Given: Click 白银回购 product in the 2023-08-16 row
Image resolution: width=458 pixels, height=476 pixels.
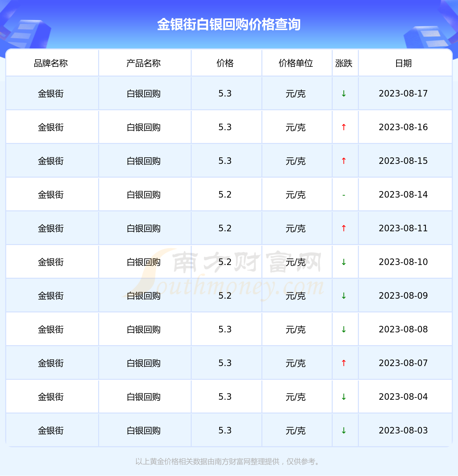Looking at the screenshot, I should [144, 128].
